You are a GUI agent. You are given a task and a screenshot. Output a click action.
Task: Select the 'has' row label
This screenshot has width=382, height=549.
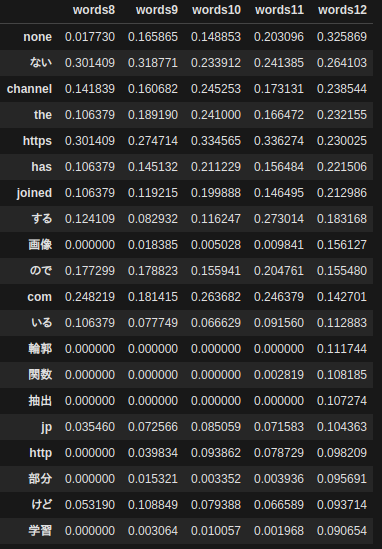click(x=41, y=167)
